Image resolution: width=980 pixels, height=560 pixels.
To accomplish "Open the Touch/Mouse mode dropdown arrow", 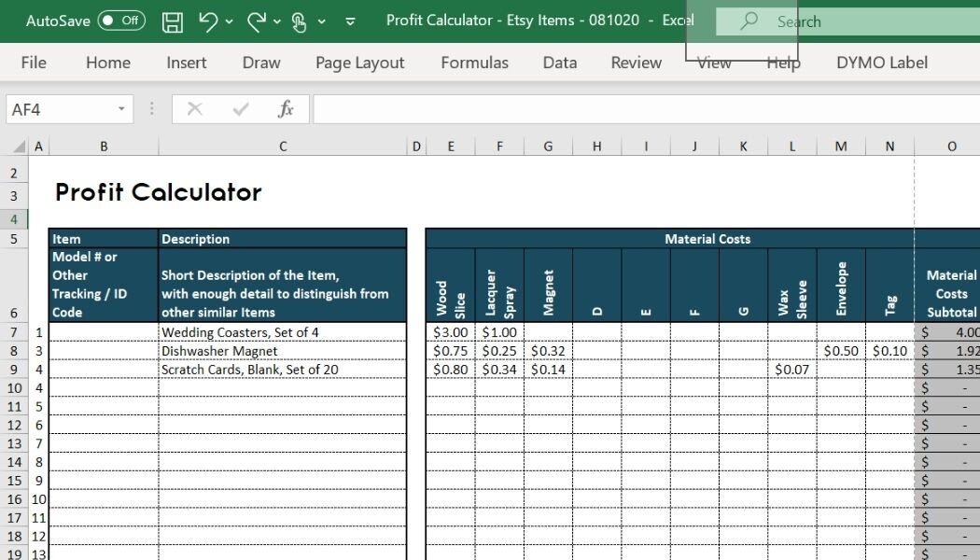I will pos(322,21).
